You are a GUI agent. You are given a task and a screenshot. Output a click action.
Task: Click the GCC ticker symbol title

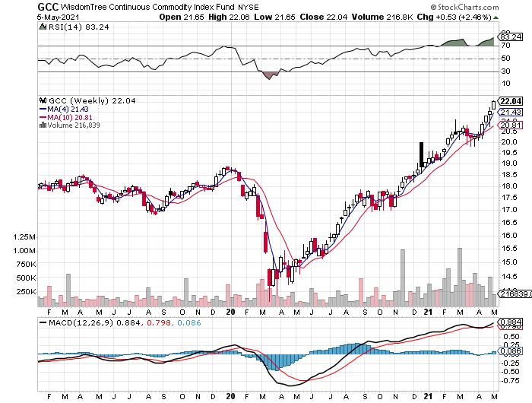(x=48, y=7)
